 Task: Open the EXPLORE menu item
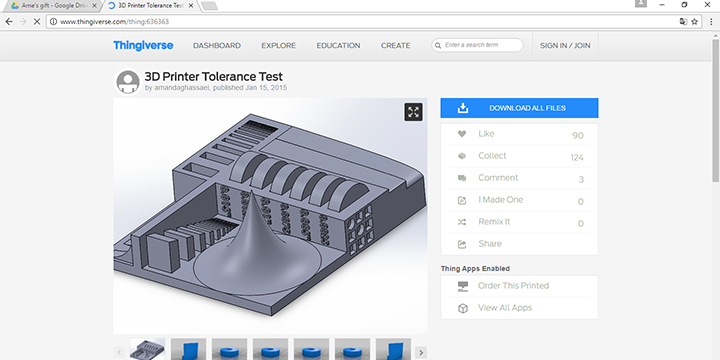(279, 45)
